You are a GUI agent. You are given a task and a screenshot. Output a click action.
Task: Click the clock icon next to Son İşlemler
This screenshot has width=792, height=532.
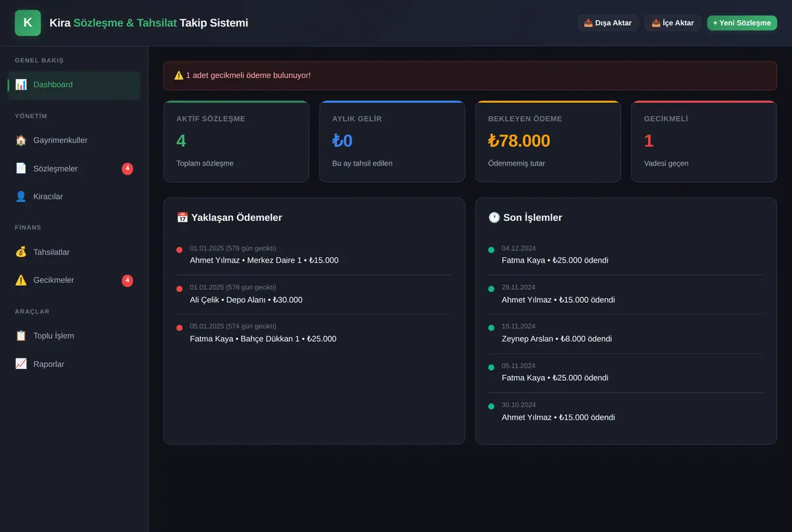pos(494,217)
